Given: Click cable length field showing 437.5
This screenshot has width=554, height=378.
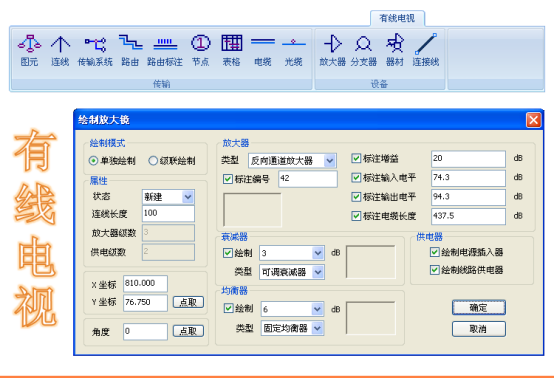Looking at the screenshot, I should click(x=468, y=216).
